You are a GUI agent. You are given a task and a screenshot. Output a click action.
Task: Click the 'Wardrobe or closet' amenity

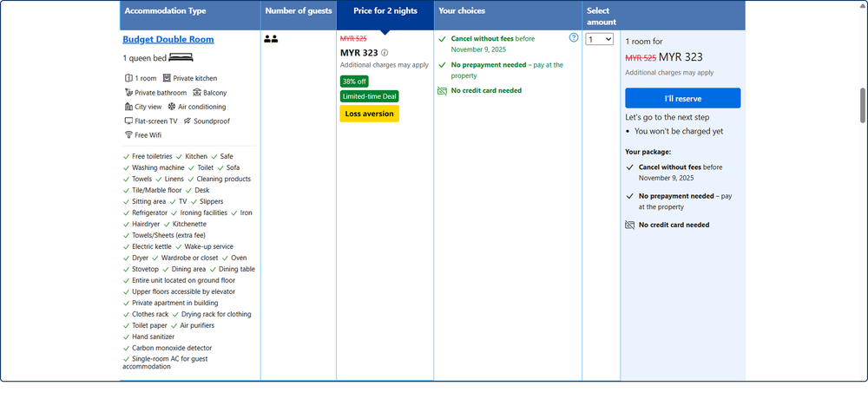tap(190, 258)
